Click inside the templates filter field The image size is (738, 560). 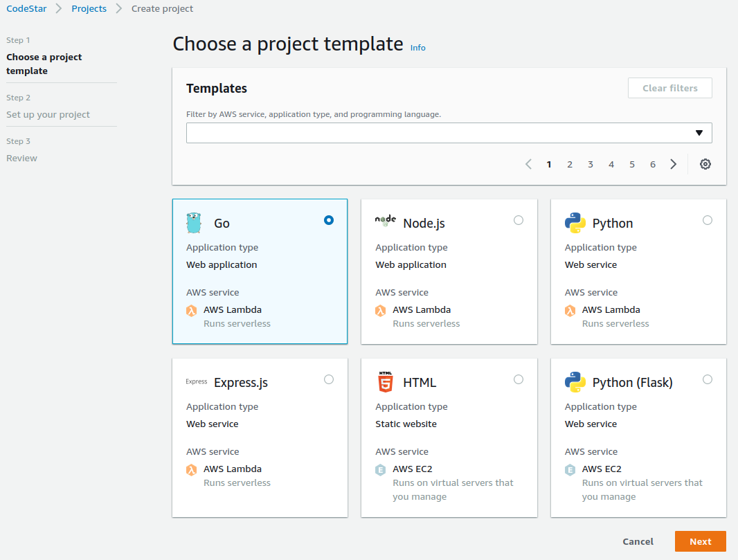click(x=449, y=133)
